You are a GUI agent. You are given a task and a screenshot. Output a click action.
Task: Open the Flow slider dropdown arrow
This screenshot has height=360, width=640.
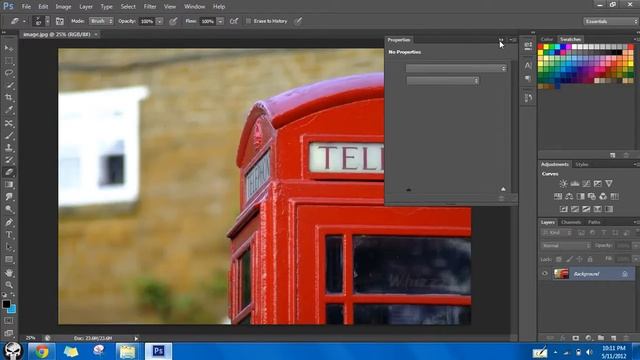click(220, 21)
